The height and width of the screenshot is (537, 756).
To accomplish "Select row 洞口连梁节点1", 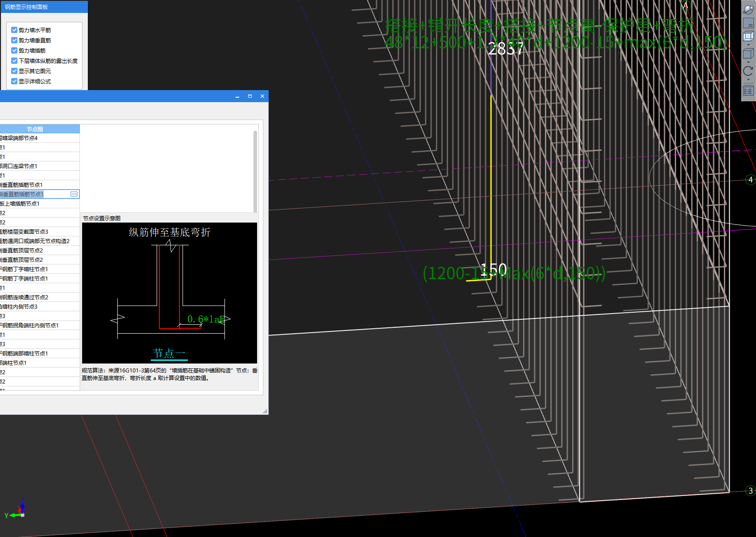I will coord(40,166).
